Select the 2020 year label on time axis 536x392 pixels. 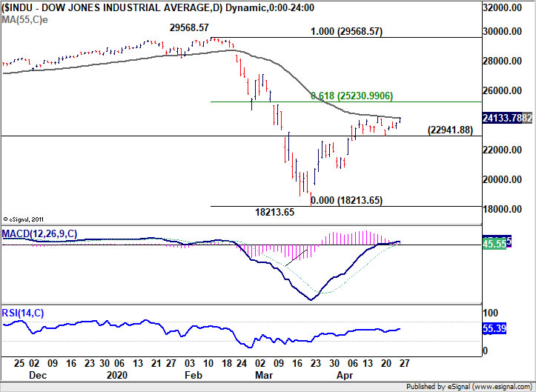[x=117, y=375]
